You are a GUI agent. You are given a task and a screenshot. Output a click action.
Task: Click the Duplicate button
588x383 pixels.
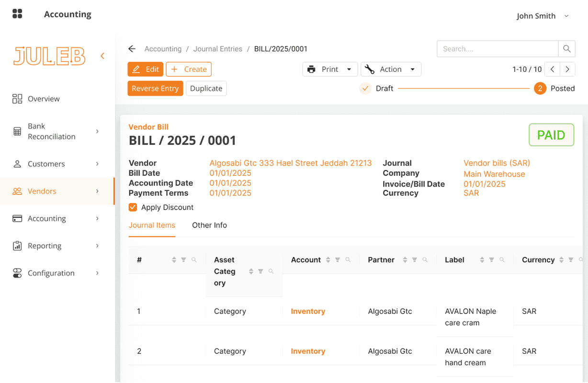pyautogui.click(x=206, y=89)
